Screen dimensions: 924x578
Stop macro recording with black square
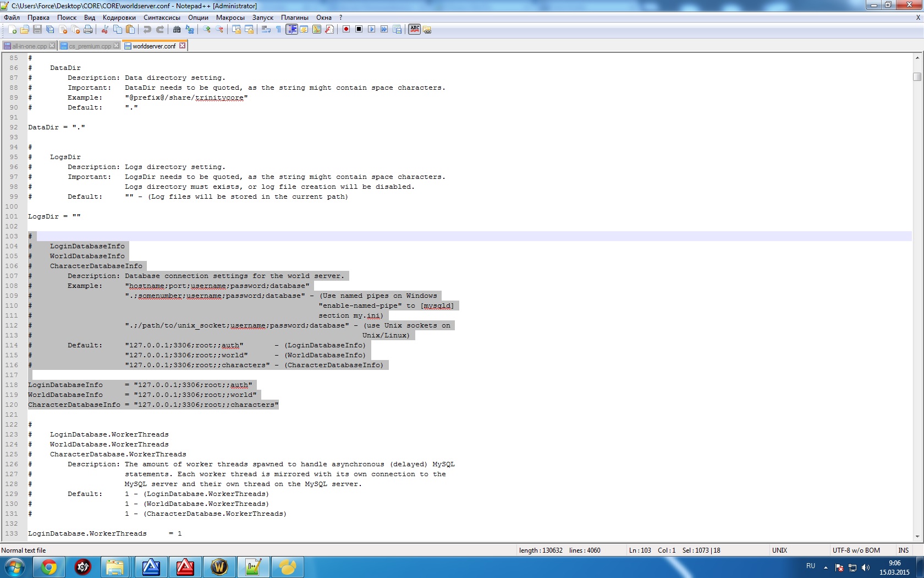[x=359, y=29]
